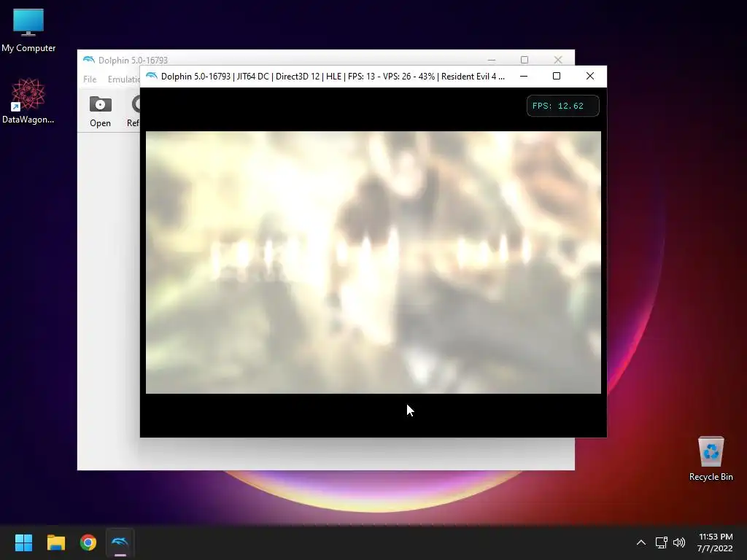Click the Resident Evil 4 game render area
This screenshot has height=560, width=747.
[373, 262]
